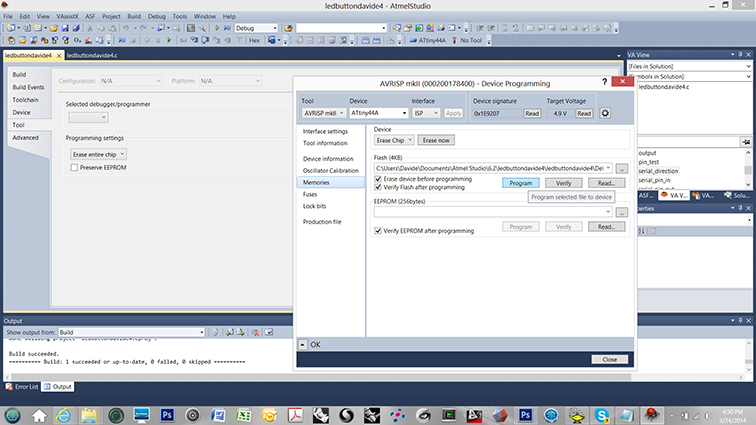Viewport: 756px width, 425px height.
Task: Click the Hex display toolbar button
Action: click(x=254, y=41)
